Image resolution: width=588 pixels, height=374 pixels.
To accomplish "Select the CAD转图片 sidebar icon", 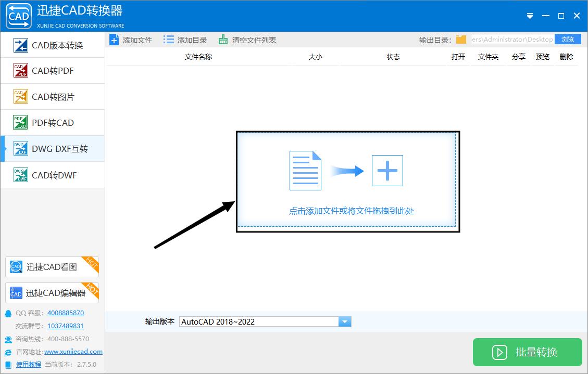I will [20, 96].
